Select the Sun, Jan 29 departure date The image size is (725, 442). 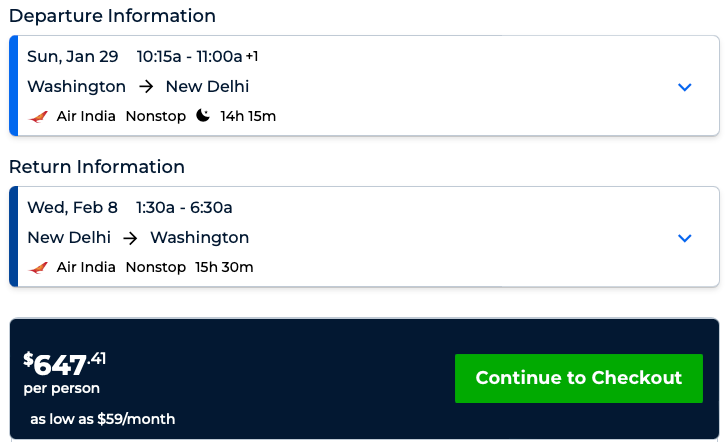point(73,57)
